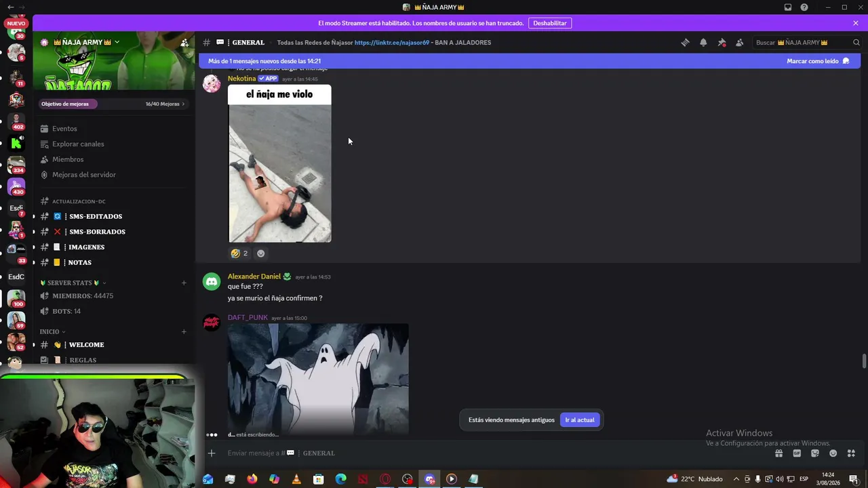Click DAFT_PUNK's avatar

pyautogui.click(x=212, y=323)
